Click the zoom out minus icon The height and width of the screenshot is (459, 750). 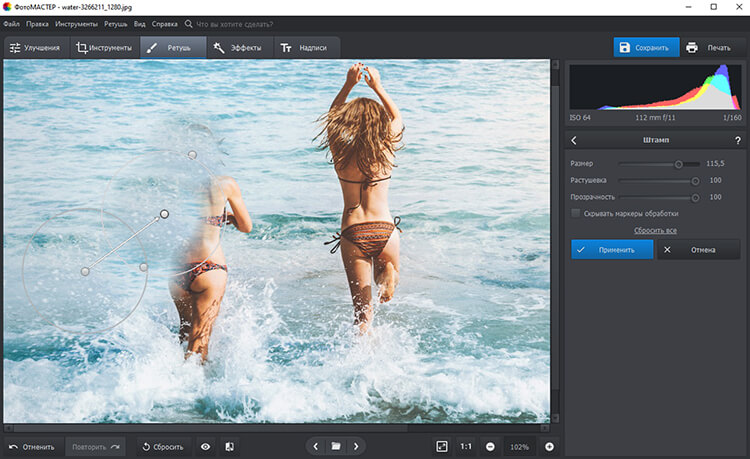coord(490,447)
